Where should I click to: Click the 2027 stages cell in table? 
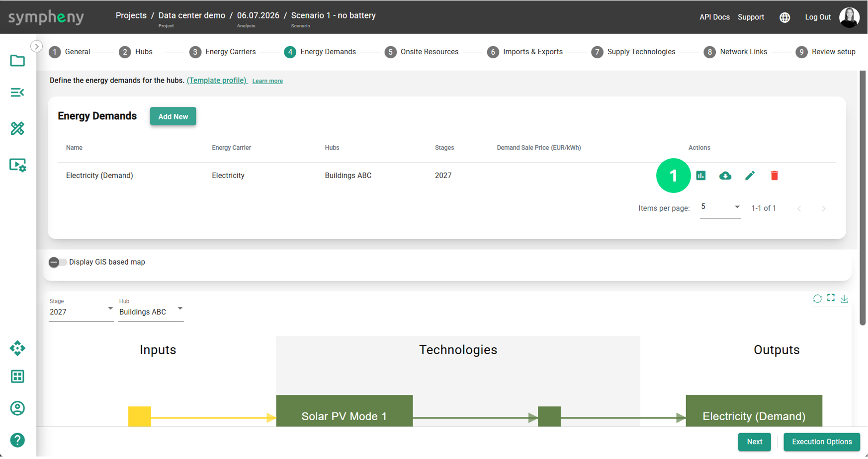(443, 176)
